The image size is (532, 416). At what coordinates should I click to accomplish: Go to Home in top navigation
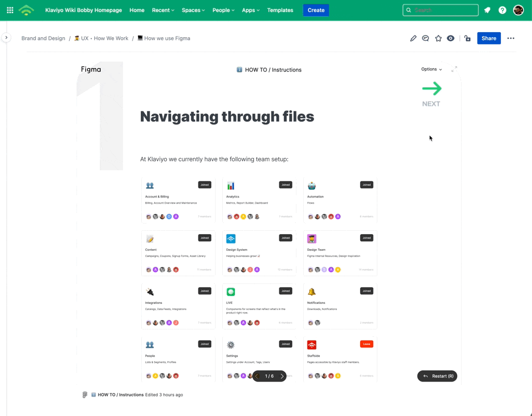point(137,10)
